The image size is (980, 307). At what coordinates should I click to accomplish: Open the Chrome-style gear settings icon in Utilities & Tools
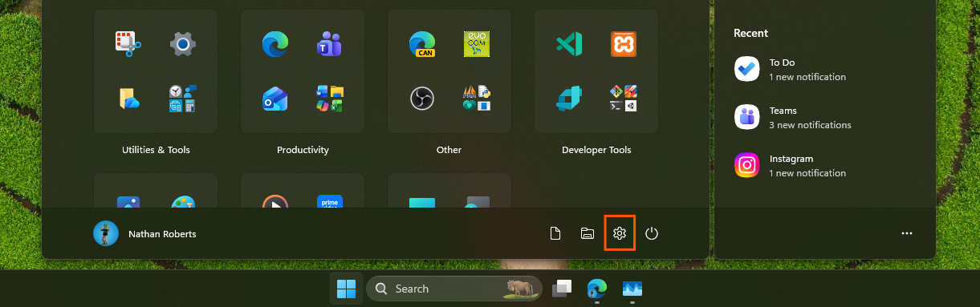(x=183, y=43)
